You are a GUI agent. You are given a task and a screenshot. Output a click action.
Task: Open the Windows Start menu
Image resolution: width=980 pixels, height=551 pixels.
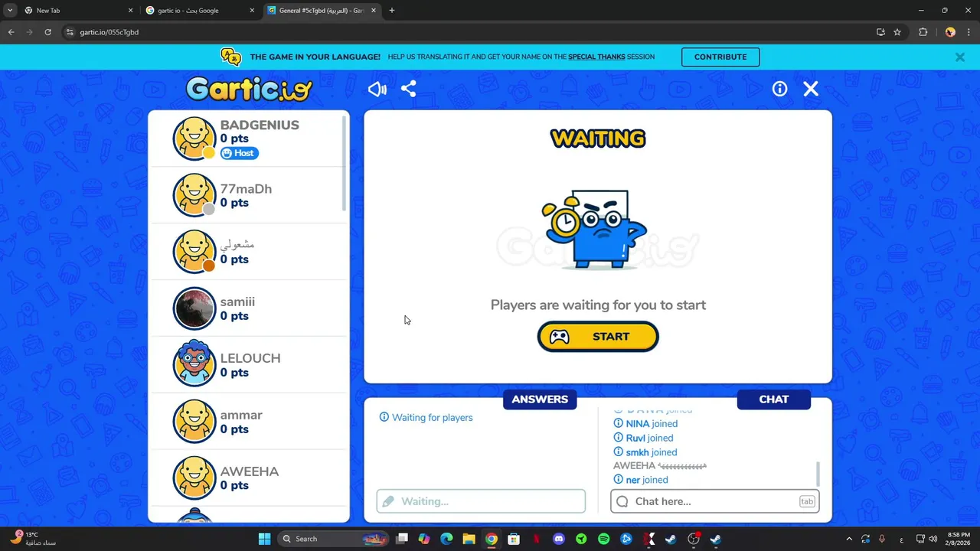[264, 539]
